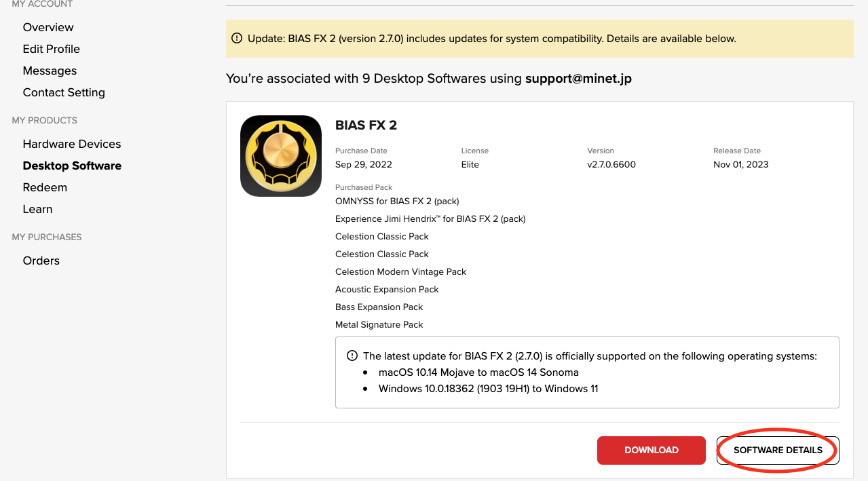Click the yellow banner's version 2.7.0 update message
This screenshot has height=481, width=868.
(492, 39)
